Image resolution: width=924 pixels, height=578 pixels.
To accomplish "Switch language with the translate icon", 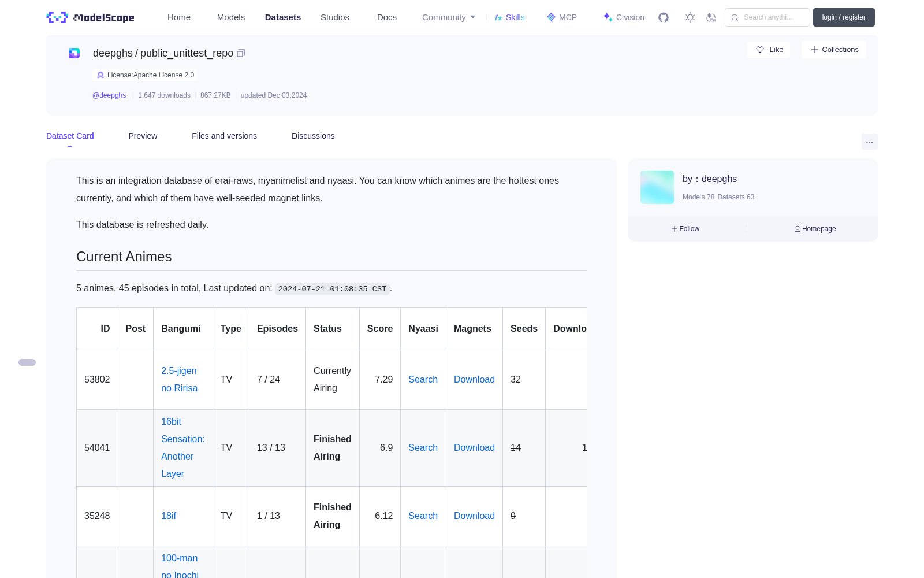I will [x=711, y=17].
